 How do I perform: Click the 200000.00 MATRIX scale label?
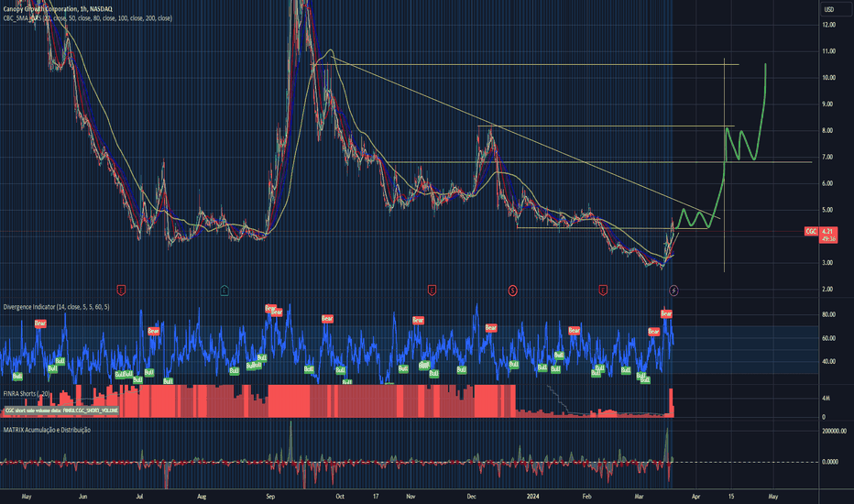pyautogui.click(x=834, y=431)
